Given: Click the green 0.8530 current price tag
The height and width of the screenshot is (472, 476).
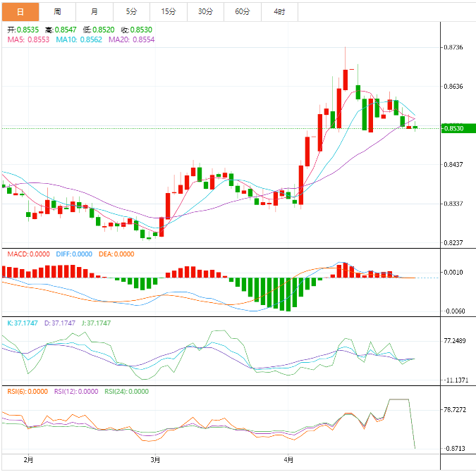Looking at the screenshot, I should pos(456,128).
